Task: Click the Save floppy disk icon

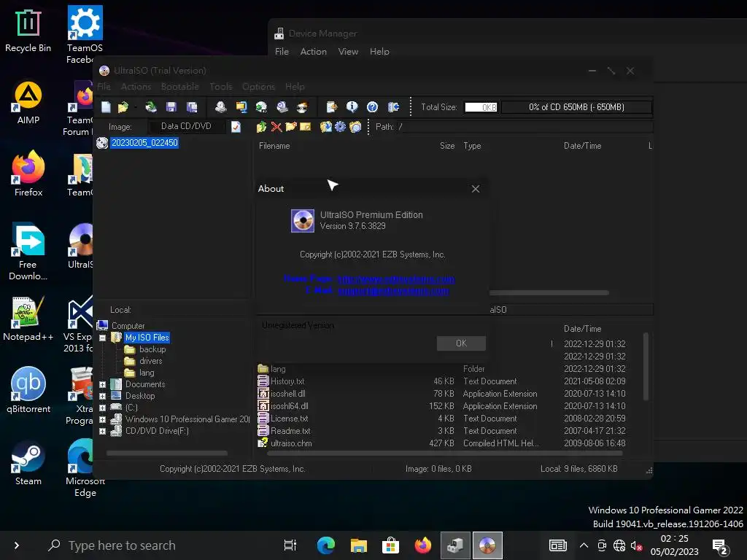Action: 171,107
